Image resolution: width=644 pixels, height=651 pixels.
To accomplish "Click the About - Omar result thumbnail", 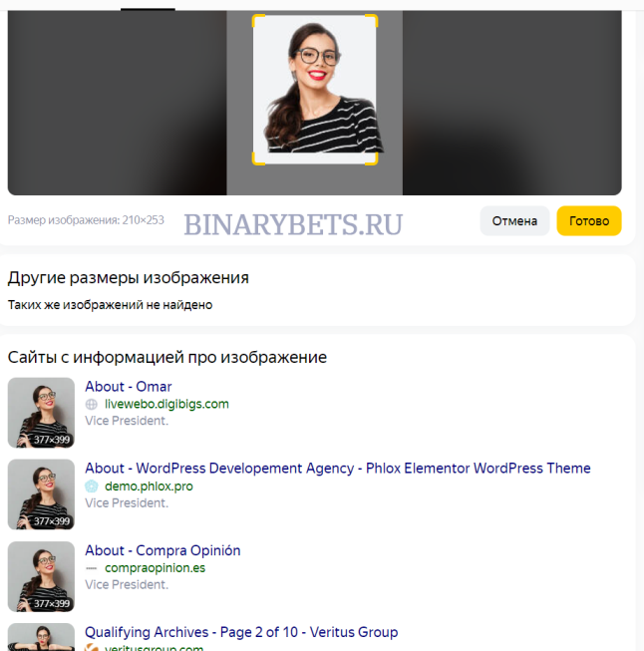I will (x=41, y=413).
